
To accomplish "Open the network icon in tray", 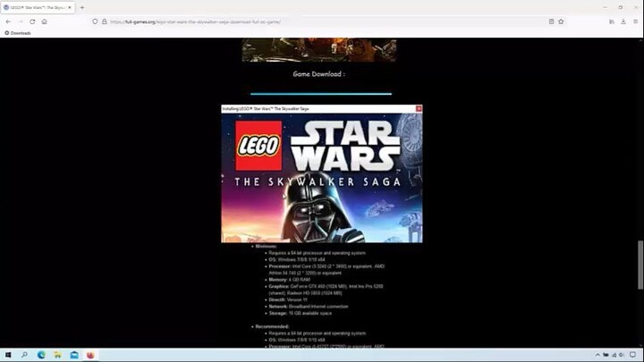I will 614,355.
